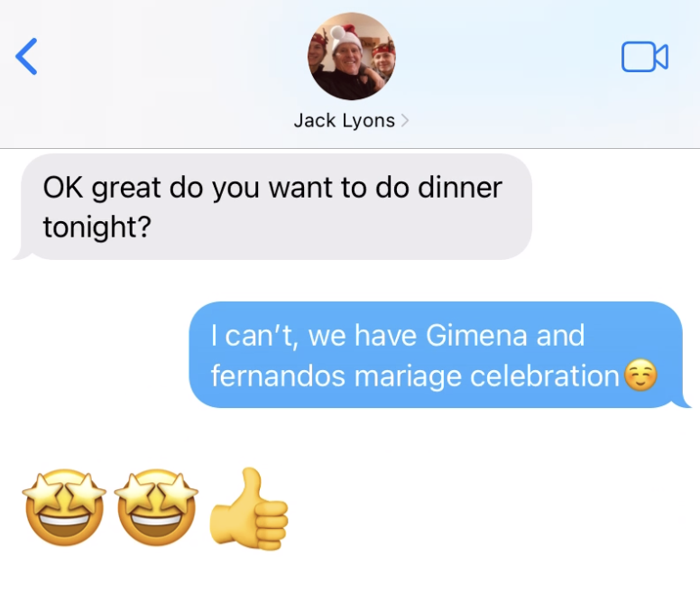Screen dimensions: 700x612
Task: Click the word "fernandos" in sent message
Action: coord(278,376)
